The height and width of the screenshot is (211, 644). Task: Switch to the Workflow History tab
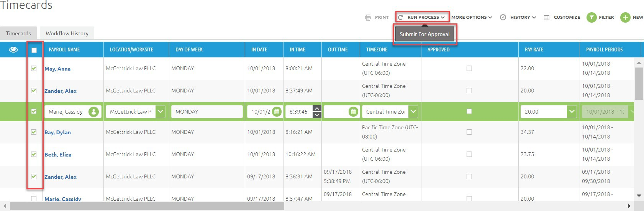67,33
